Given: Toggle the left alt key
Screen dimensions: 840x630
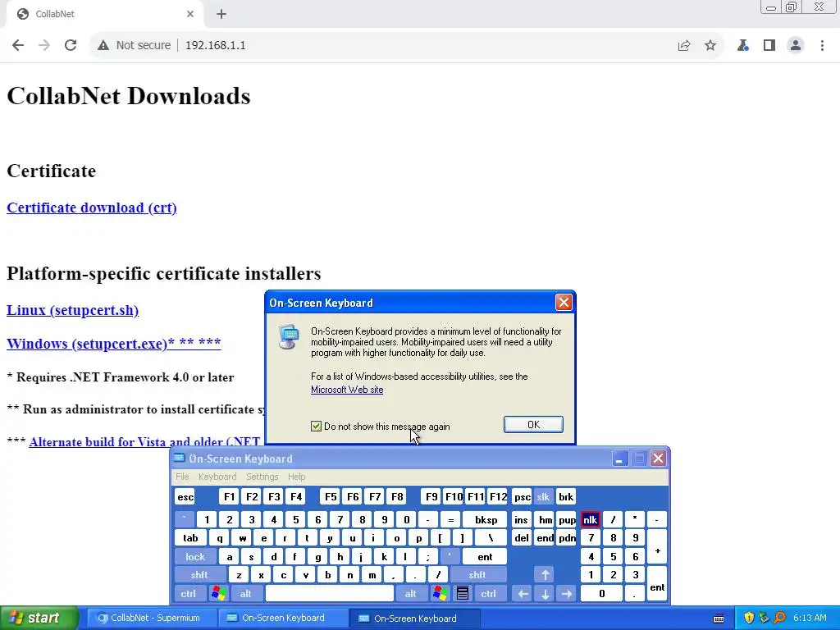Looking at the screenshot, I should 246,594.
